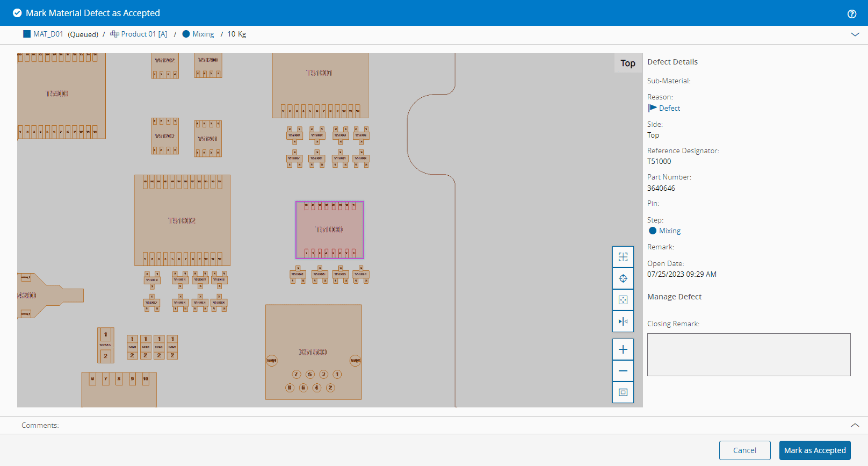The height and width of the screenshot is (466, 868).
Task: Select the X51500 connector on the board
Action: click(314, 352)
